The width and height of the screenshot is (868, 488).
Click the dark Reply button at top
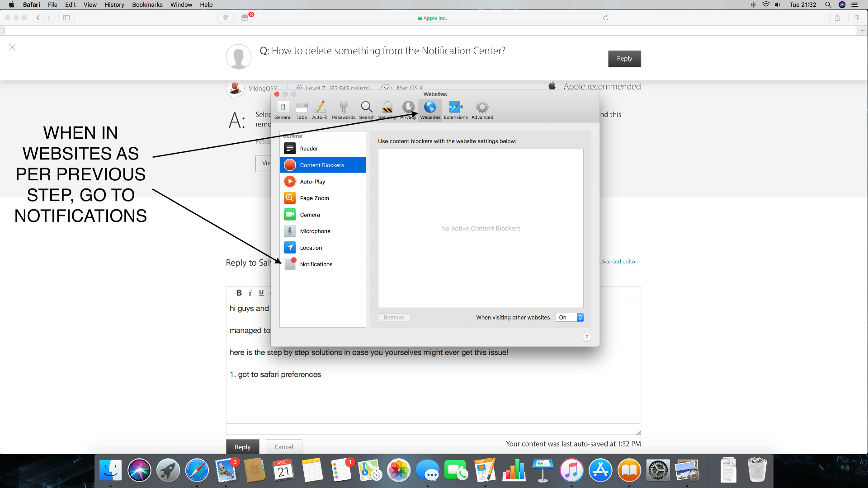[x=624, y=59]
